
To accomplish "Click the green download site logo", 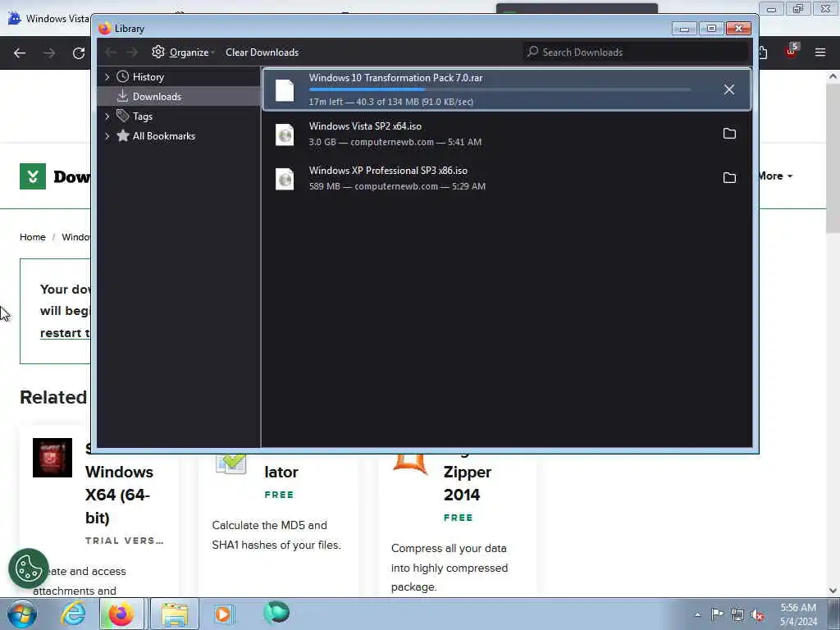I will tap(33, 176).
